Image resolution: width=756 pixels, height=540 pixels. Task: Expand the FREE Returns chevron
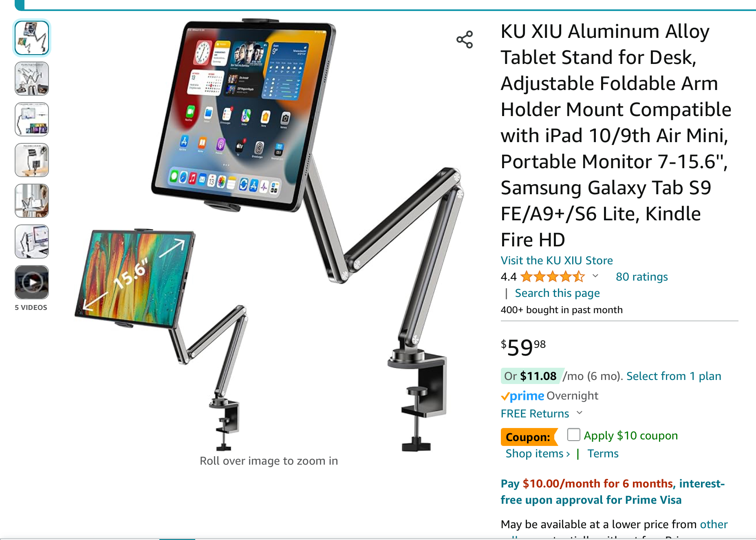click(x=580, y=413)
